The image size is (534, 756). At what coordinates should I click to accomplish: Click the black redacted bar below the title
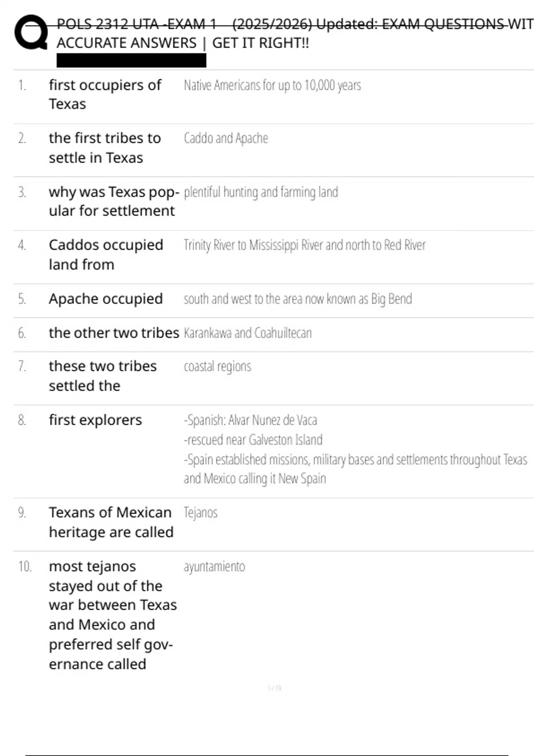coord(131,60)
